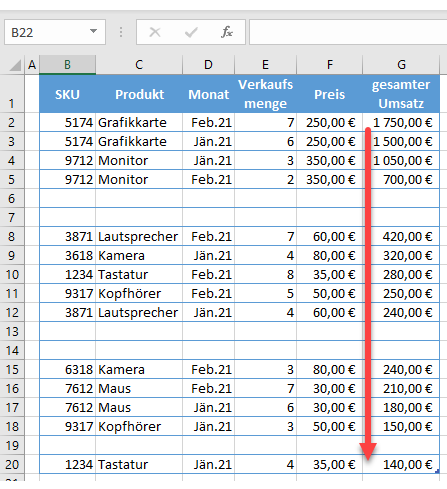Click inside the formula bar input
447x489 pixels.
click(x=348, y=32)
